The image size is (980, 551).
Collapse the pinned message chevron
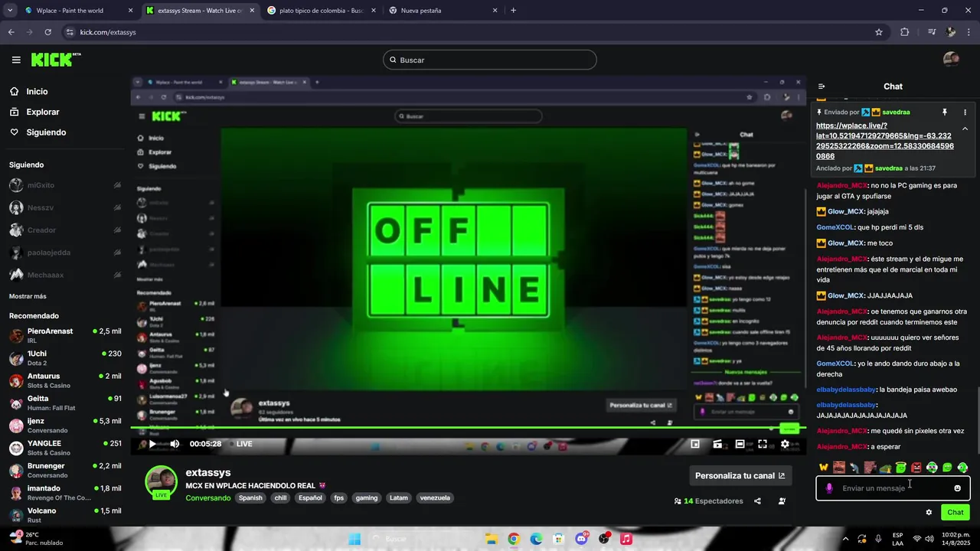(965, 129)
